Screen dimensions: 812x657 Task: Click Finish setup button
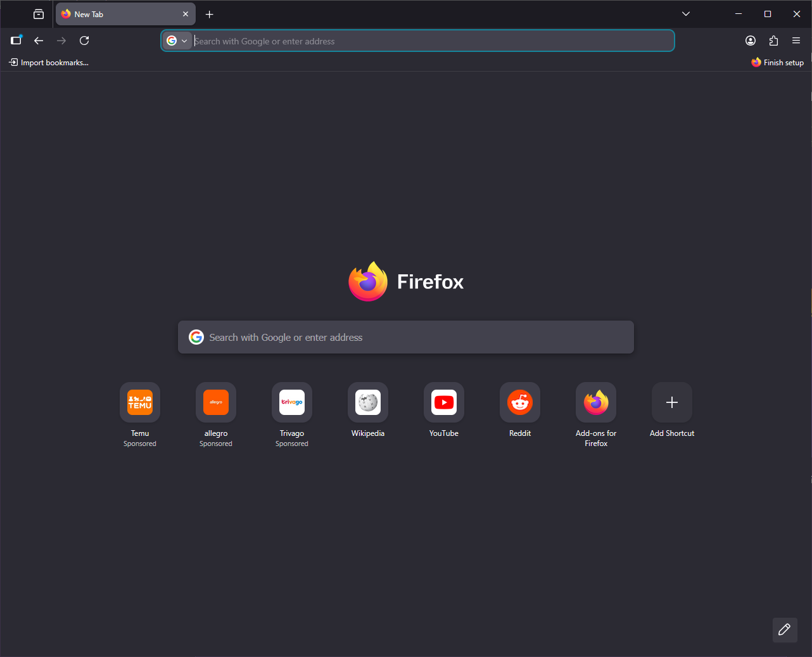[777, 63]
